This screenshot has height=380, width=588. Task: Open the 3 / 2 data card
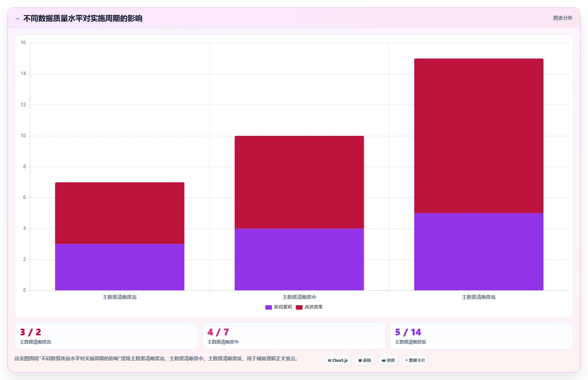click(x=107, y=336)
